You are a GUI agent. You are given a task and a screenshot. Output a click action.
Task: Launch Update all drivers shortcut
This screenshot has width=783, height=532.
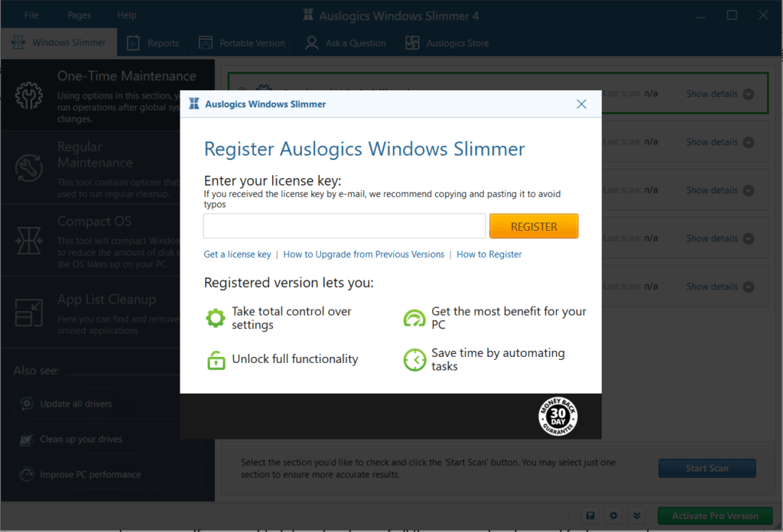(x=25, y=404)
